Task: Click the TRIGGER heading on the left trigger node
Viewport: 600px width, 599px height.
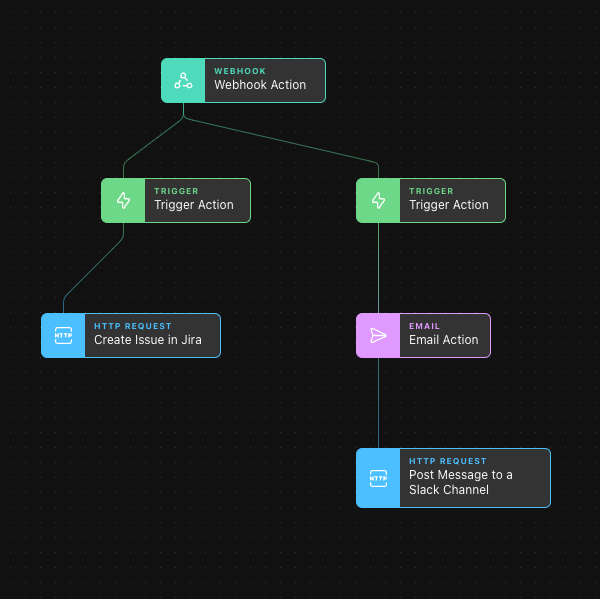Action: point(176,191)
